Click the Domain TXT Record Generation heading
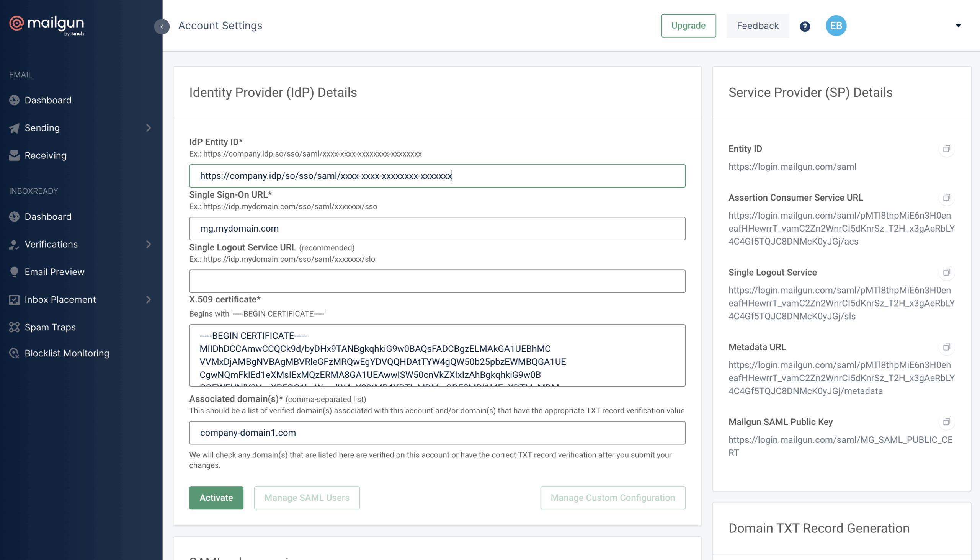Image resolution: width=980 pixels, height=560 pixels. click(x=819, y=529)
